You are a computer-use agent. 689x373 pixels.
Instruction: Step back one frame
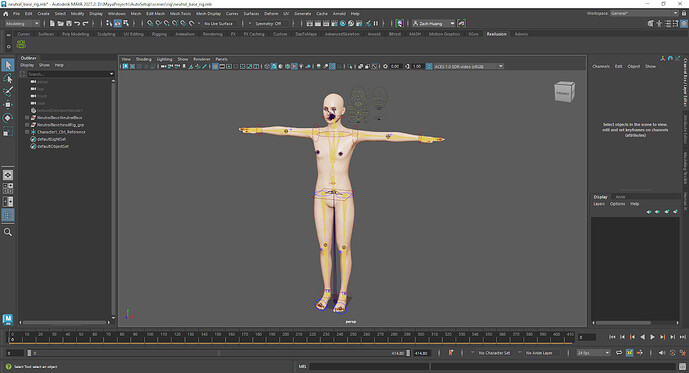point(622,337)
